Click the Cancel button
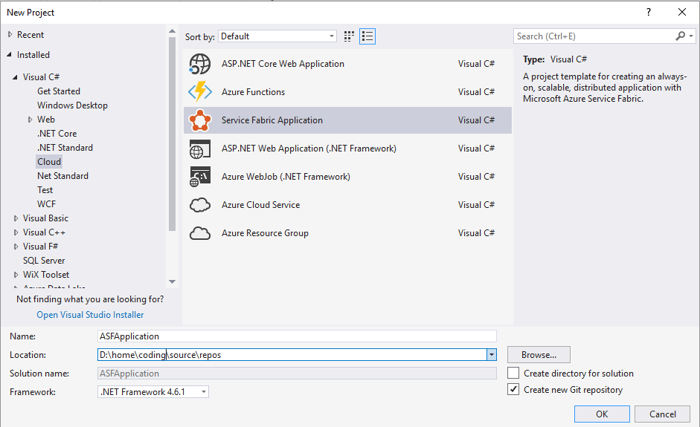 pos(662,414)
